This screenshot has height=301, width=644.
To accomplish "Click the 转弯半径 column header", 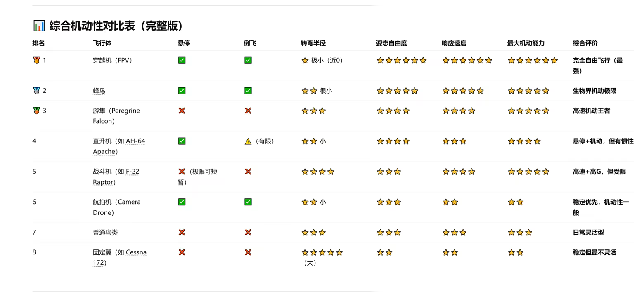I will [x=313, y=43].
